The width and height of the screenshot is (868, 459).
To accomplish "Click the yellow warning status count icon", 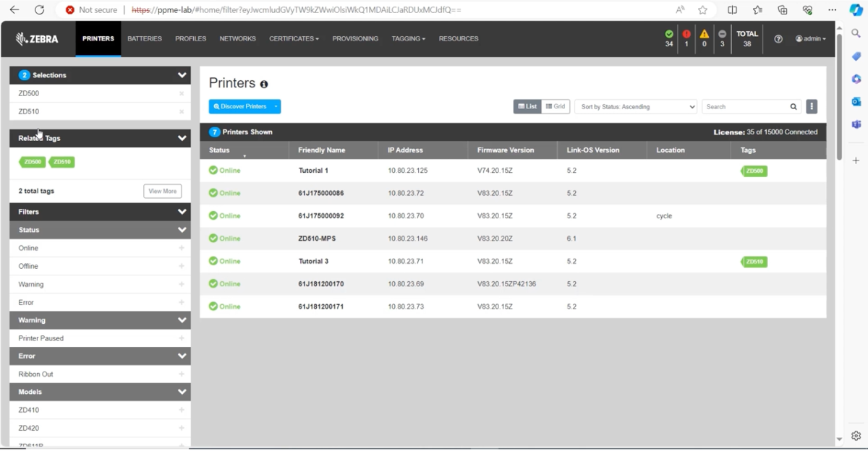I will [704, 34].
